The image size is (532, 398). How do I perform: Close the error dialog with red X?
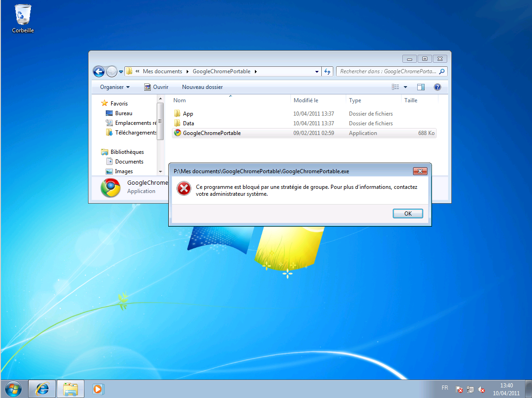pyautogui.click(x=420, y=171)
